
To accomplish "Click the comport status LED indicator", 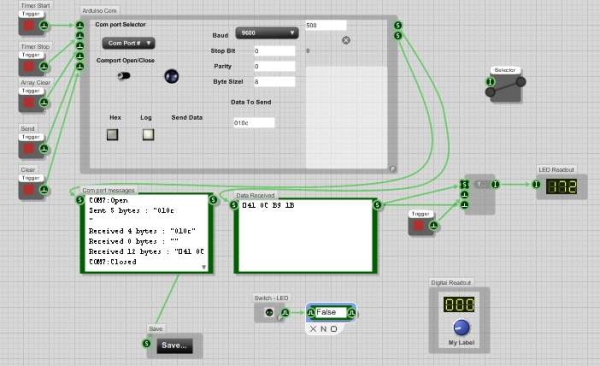I will pyautogui.click(x=171, y=76).
